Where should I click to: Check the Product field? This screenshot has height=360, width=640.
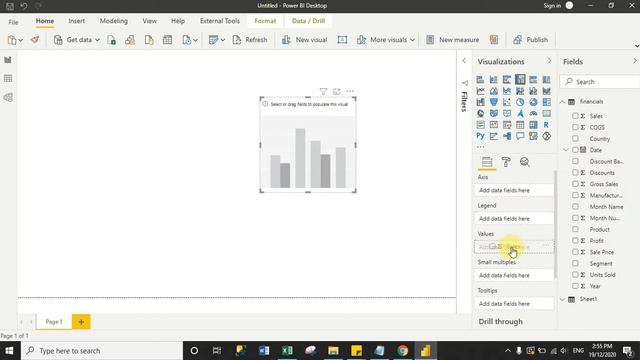pyautogui.click(x=575, y=229)
